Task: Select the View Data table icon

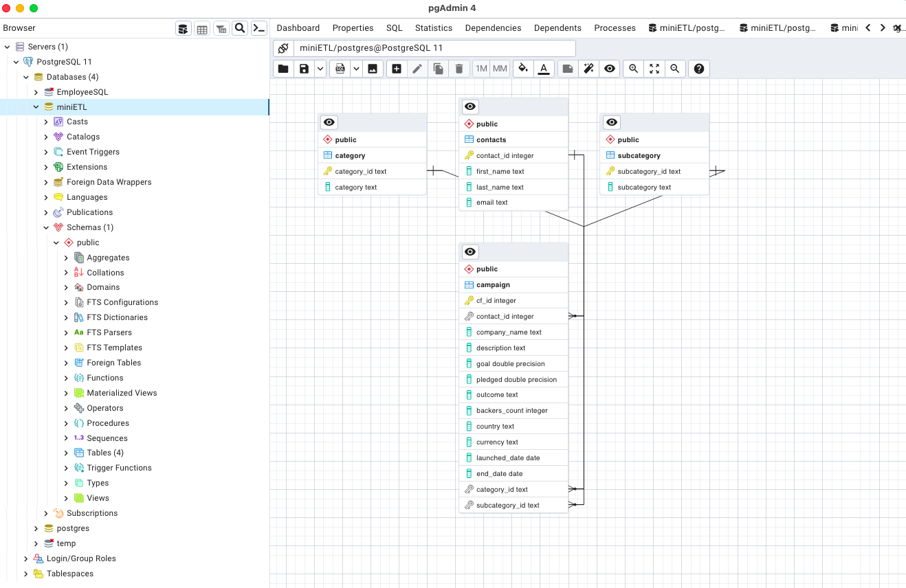Action: coord(202,28)
